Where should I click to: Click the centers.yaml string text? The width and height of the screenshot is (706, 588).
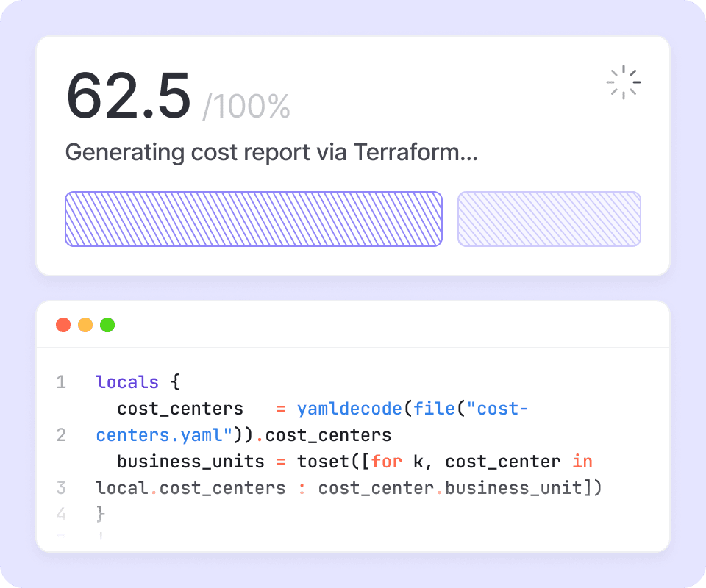point(159,435)
